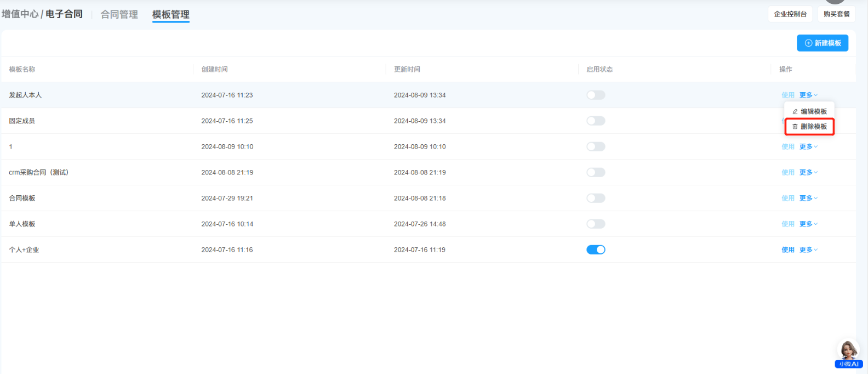Expand 更多 options for 单人模板

pyautogui.click(x=808, y=224)
